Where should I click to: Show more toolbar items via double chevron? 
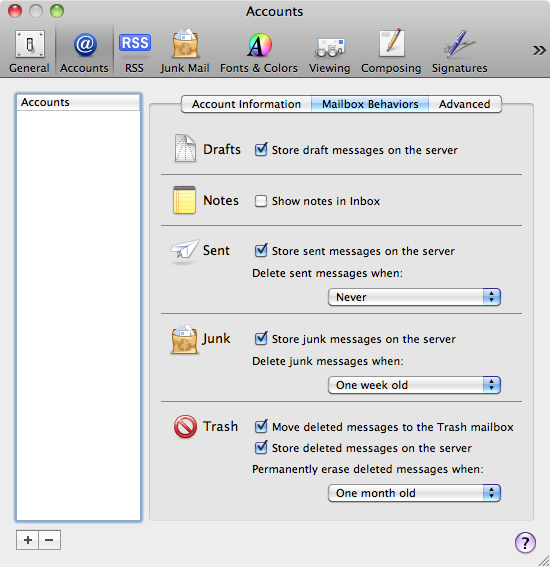(x=539, y=50)
